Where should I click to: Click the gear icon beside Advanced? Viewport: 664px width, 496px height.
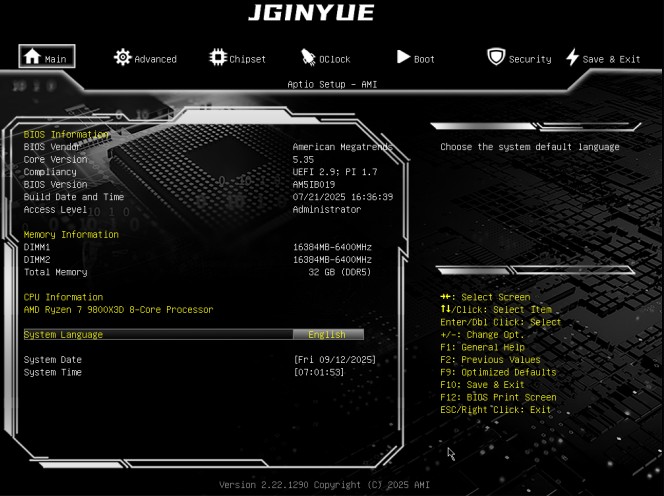point(122,57)
